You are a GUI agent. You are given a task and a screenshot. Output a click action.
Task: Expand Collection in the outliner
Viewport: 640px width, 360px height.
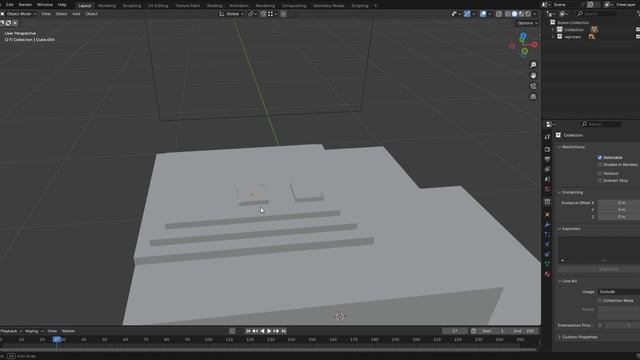point(553,30)
